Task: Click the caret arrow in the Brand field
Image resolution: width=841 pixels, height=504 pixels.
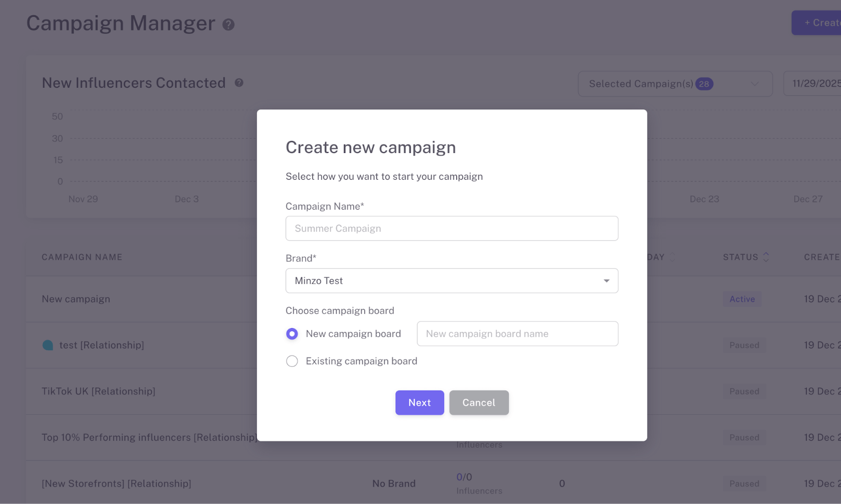Action: 607,281
